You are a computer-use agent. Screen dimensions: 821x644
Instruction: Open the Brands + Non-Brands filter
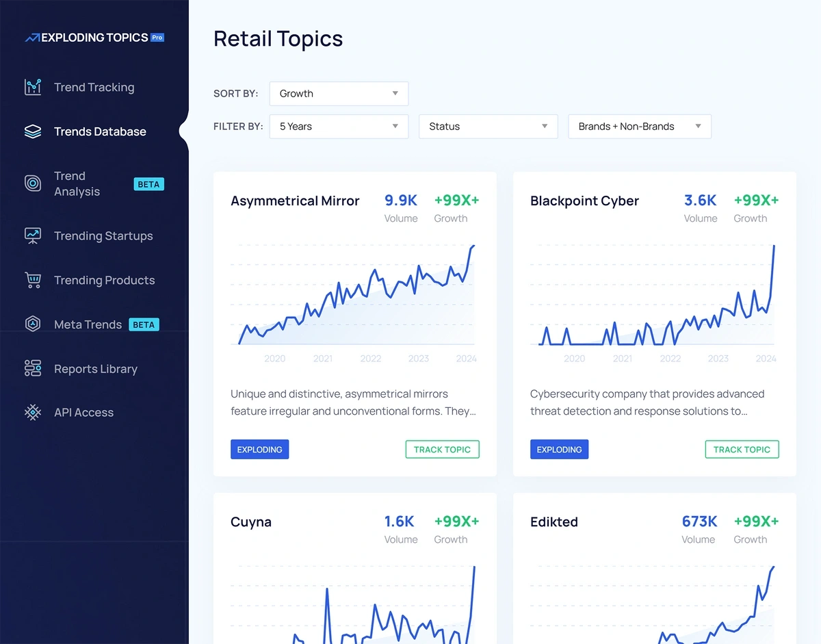click(x=640, y=127)
